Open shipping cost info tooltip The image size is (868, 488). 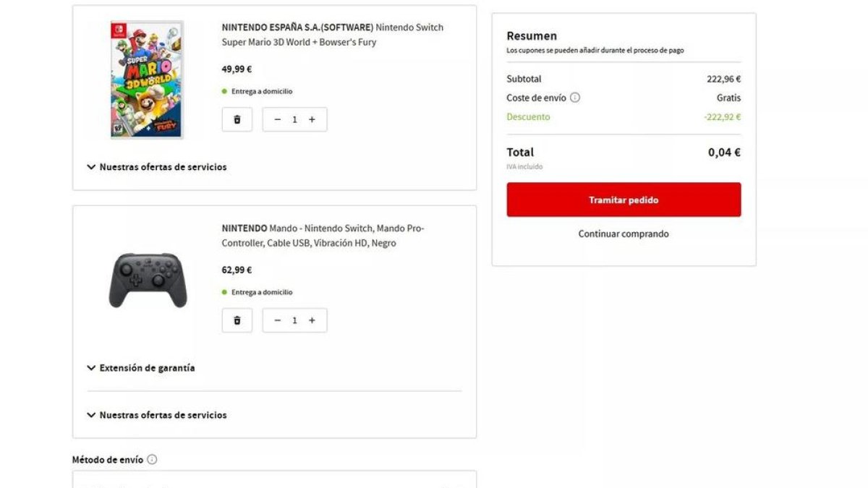[x=576, y=97]
